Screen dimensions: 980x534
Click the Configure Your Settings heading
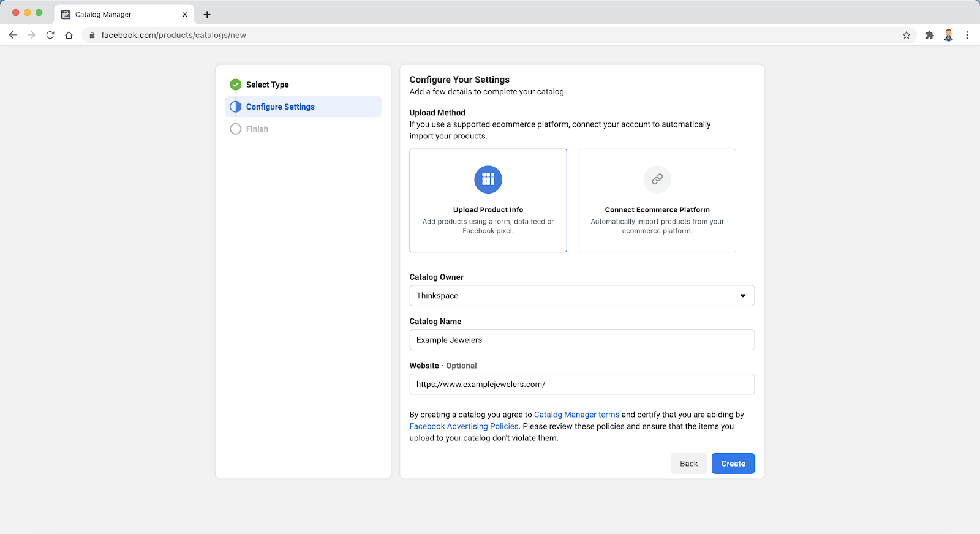pos(459,80)
